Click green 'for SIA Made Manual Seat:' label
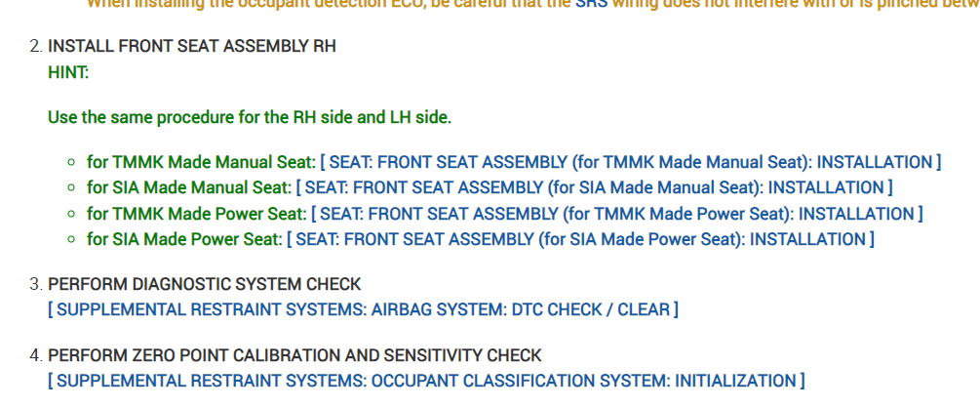Screen dimensions: 980x408 click(189, 187)
